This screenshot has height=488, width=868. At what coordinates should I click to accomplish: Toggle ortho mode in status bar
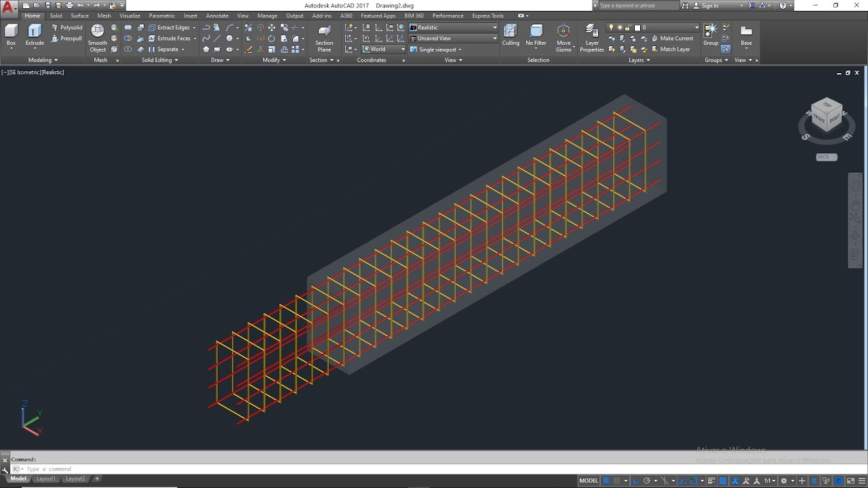point(636,481)
